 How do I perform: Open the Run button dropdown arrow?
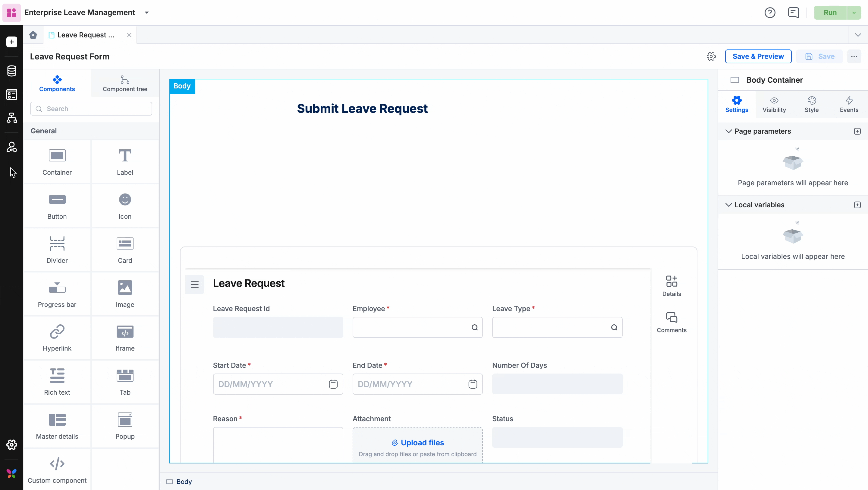click(854, 13)
